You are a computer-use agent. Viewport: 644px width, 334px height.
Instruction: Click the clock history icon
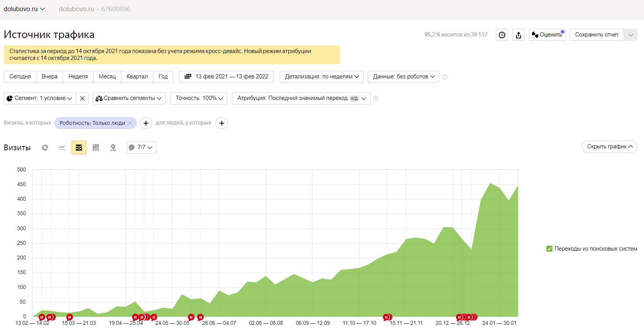502,35
